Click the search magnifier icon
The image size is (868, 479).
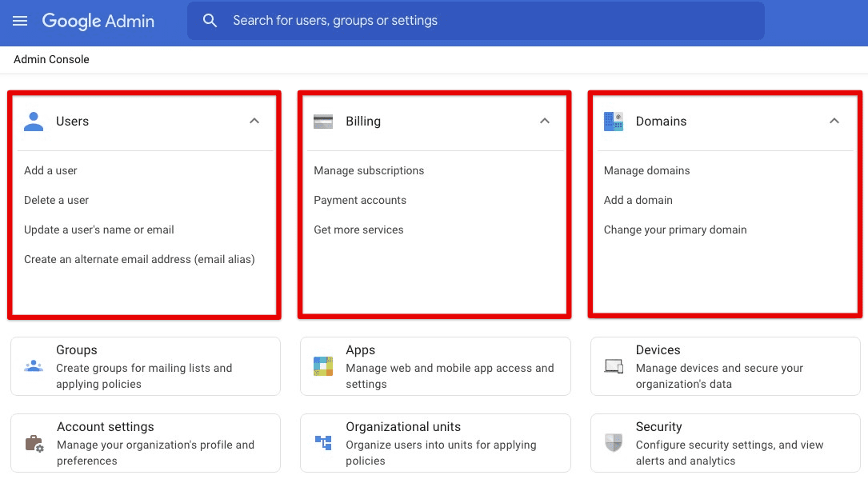[x=210, y=21]
